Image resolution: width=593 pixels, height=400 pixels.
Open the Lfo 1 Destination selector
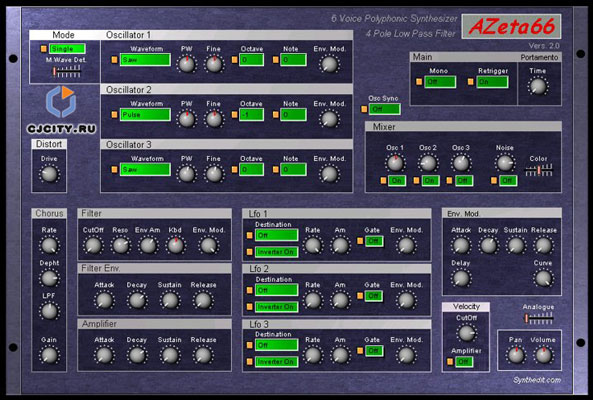point(276,235)
